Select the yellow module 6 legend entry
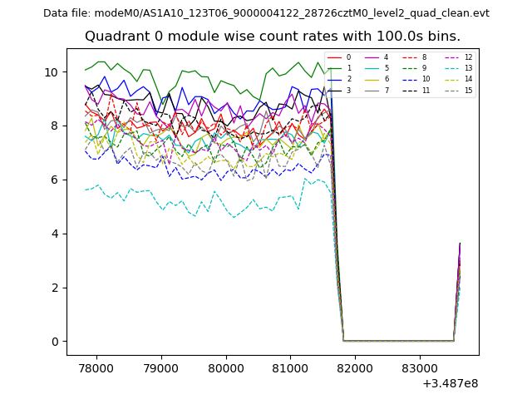The height and width of the screenshot is (399, 532). [377, 79]
